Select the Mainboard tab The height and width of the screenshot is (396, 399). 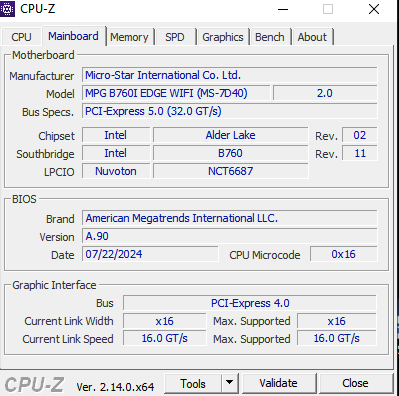(74, 36)
